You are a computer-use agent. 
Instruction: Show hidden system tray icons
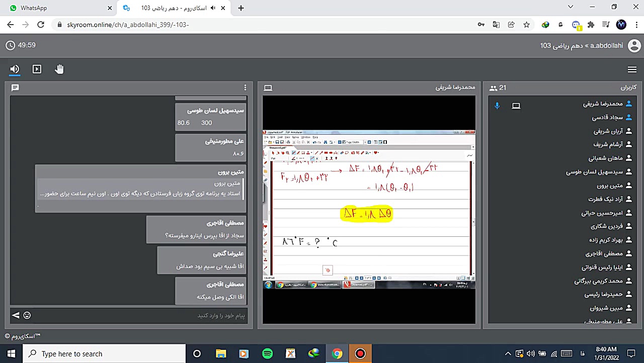[x=508, y=354]
